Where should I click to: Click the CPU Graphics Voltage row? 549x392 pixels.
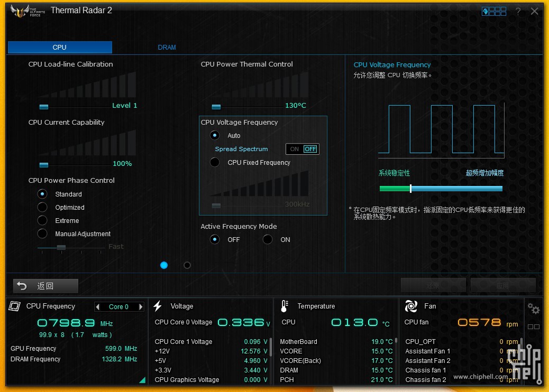coord(211,379)
